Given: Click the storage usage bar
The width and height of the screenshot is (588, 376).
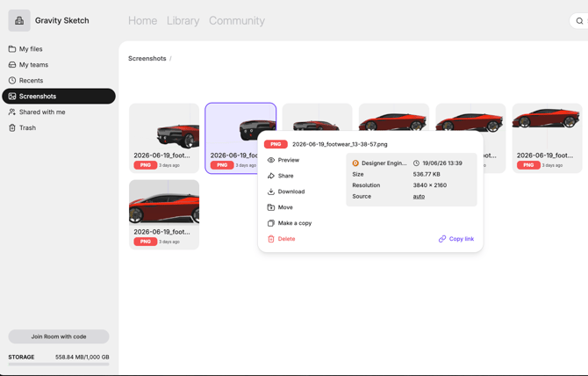Looking at the screenshot, I should click(59, 364).
